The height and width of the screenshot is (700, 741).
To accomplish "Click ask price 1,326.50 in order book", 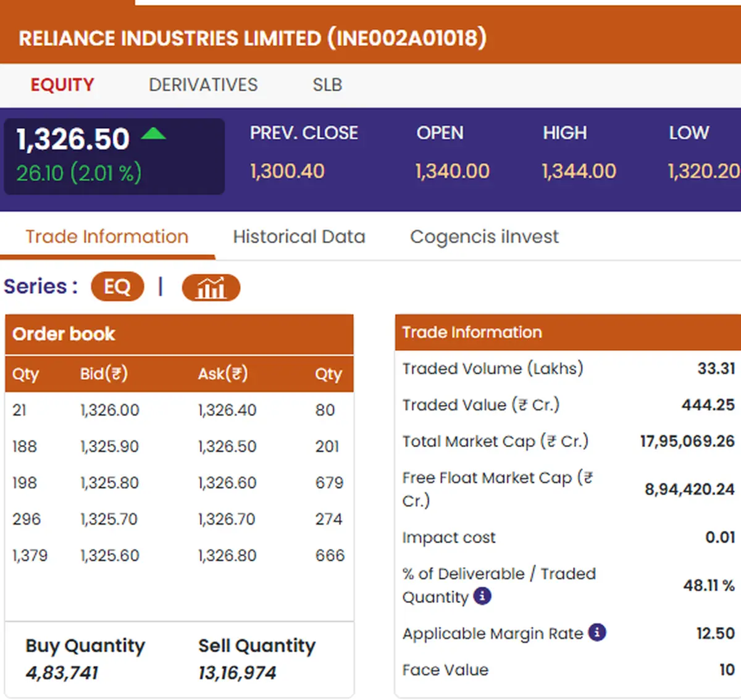I will [x=227, y=446].
